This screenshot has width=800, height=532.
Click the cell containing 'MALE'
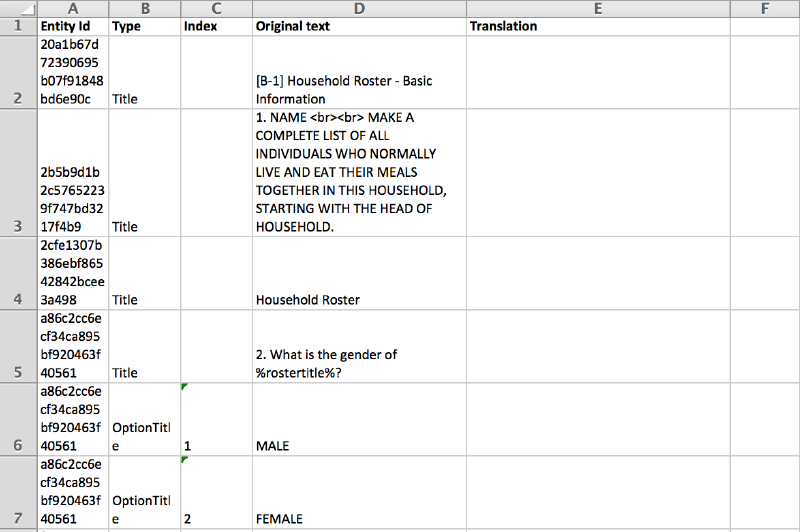(x=359, y=420)
